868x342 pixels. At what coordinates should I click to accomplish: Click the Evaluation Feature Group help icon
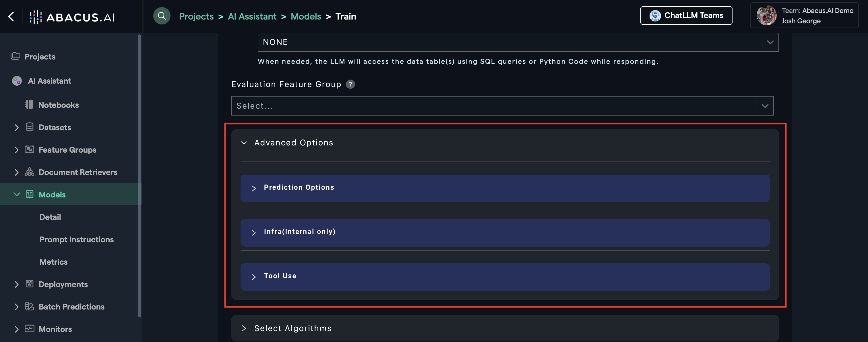coord(350,84)
